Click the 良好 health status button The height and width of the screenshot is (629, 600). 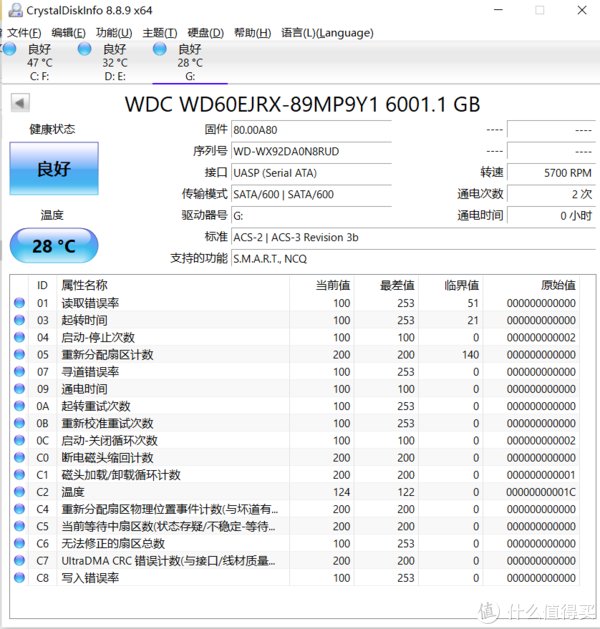[54, 168]
